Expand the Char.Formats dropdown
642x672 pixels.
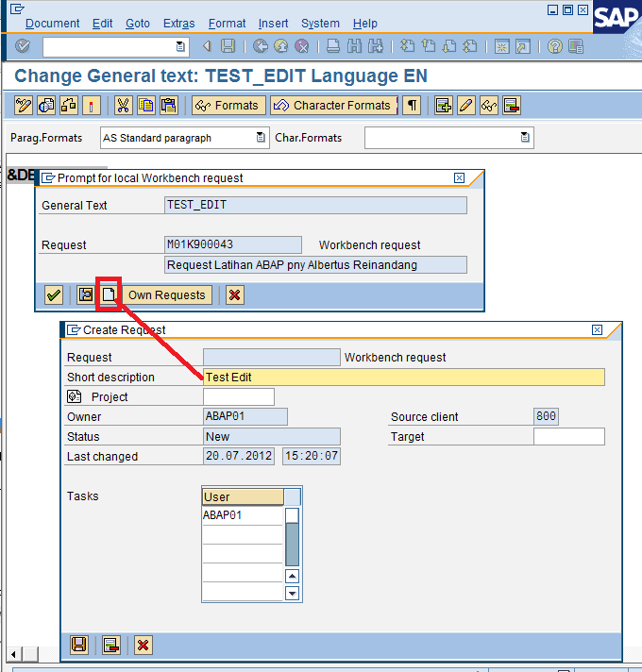pos(525,138)
